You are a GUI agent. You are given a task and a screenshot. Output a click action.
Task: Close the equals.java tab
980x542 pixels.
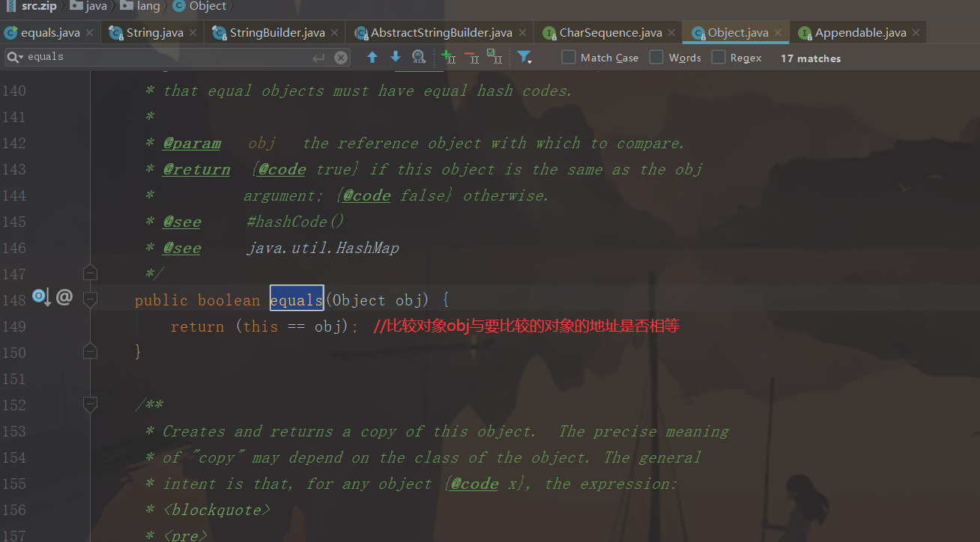click(89, 33)
